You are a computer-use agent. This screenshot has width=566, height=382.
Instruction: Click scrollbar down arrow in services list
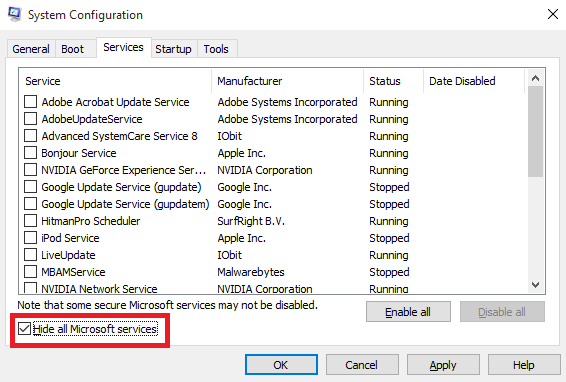[x=536, y=285]
